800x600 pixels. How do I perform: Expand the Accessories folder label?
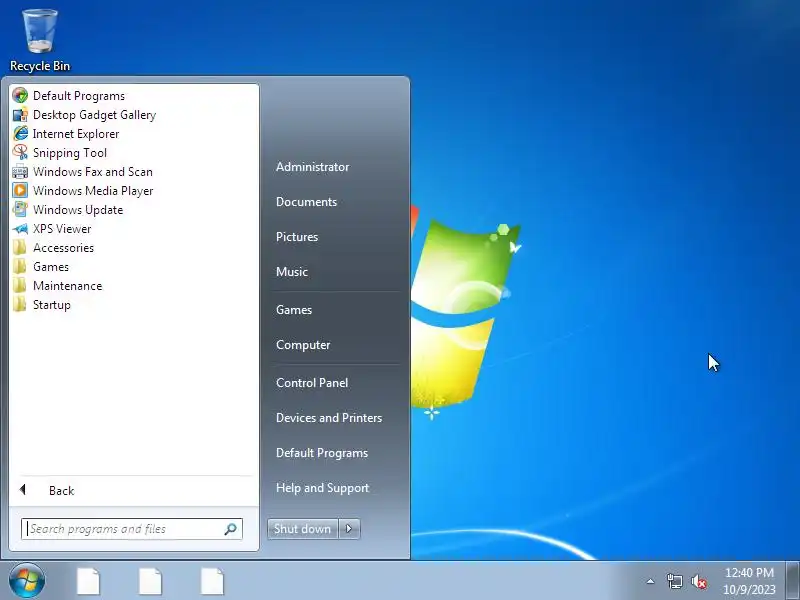pyautogui.click(x=63, y=248)
